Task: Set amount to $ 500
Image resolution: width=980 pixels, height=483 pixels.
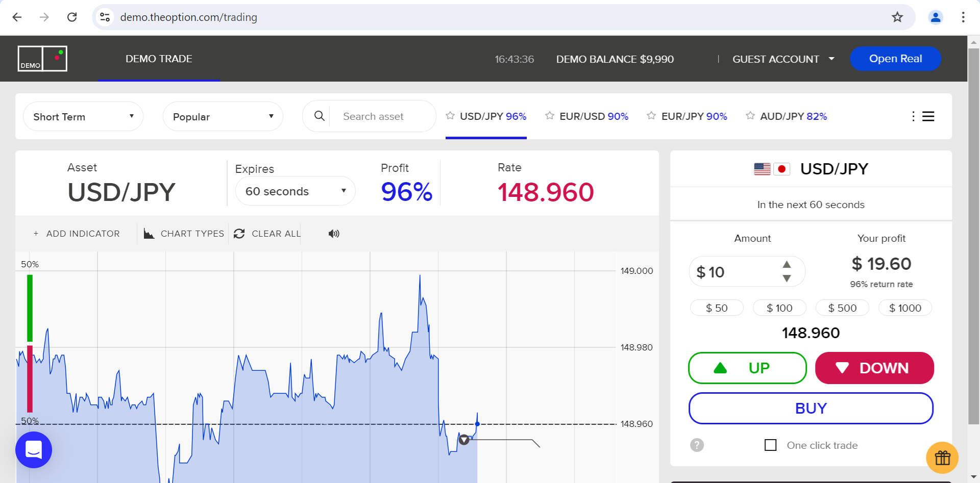Action: coord(842,308)
